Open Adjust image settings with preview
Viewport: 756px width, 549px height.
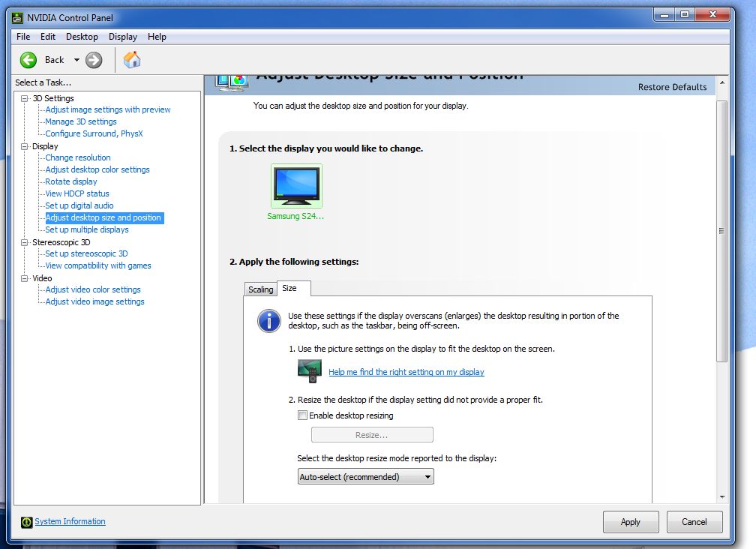tap(108, 110)
